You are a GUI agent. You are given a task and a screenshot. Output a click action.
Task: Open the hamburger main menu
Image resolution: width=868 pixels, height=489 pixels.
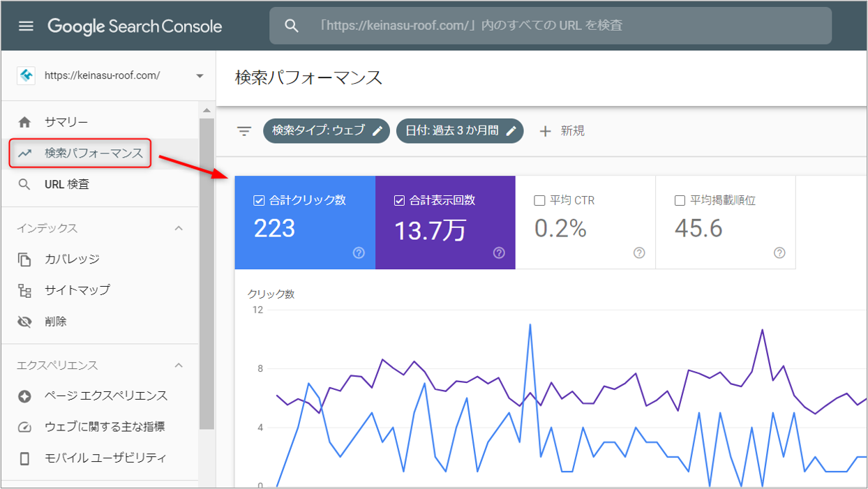tap(26, 26)
